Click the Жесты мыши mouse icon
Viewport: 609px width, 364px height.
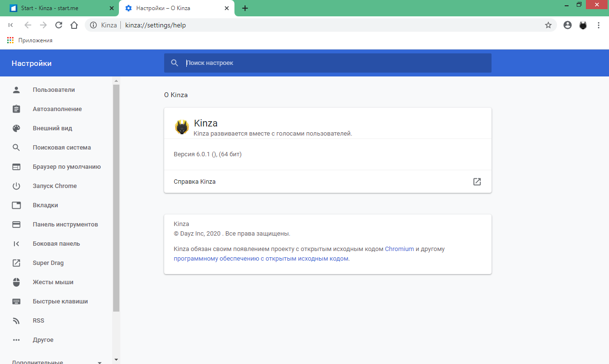click(x=16, y=282)
